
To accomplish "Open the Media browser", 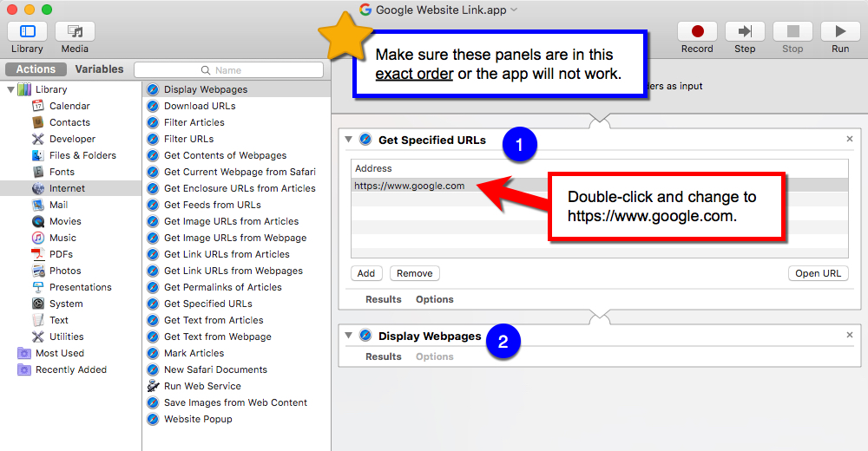I will tap(75, 32).
